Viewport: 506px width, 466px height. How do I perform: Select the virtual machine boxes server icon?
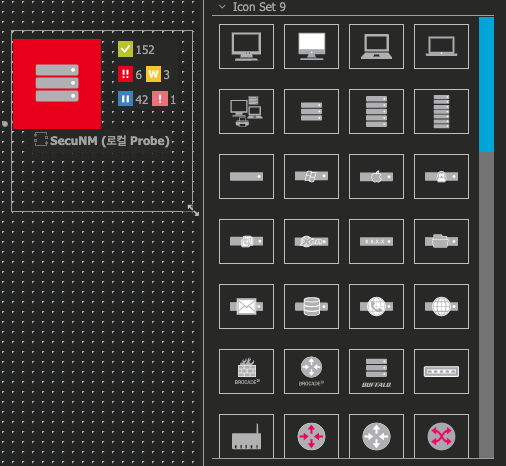coord(246,242)
